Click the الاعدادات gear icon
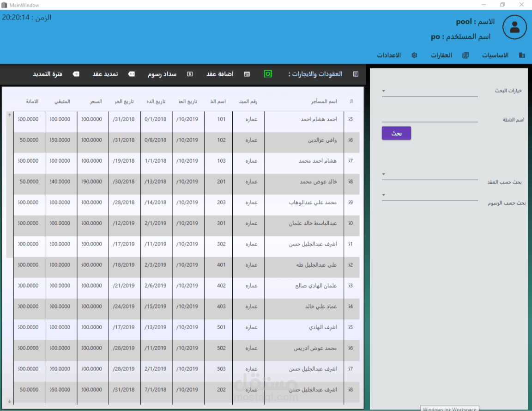Screen dimensions: 532x411 point(414,55)
